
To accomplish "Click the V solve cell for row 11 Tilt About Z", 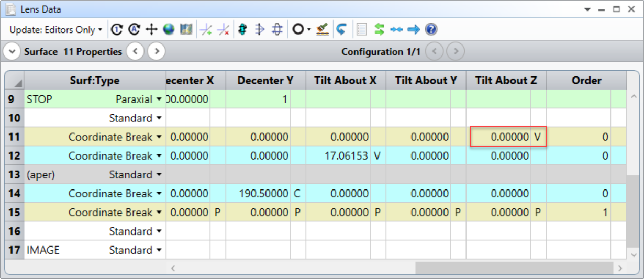I will click(x=538, y=137).
